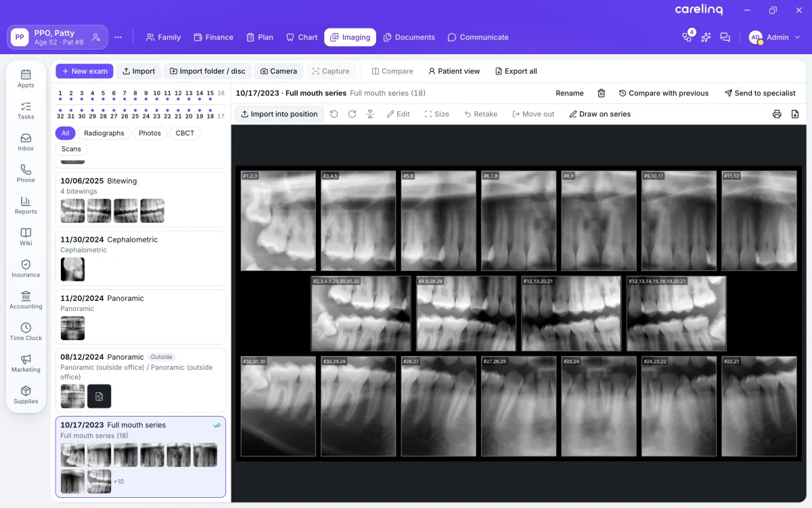The width and height of the screenshot is (812, 508).
Task: Click Compare with previous
Action: coord(664,93)
